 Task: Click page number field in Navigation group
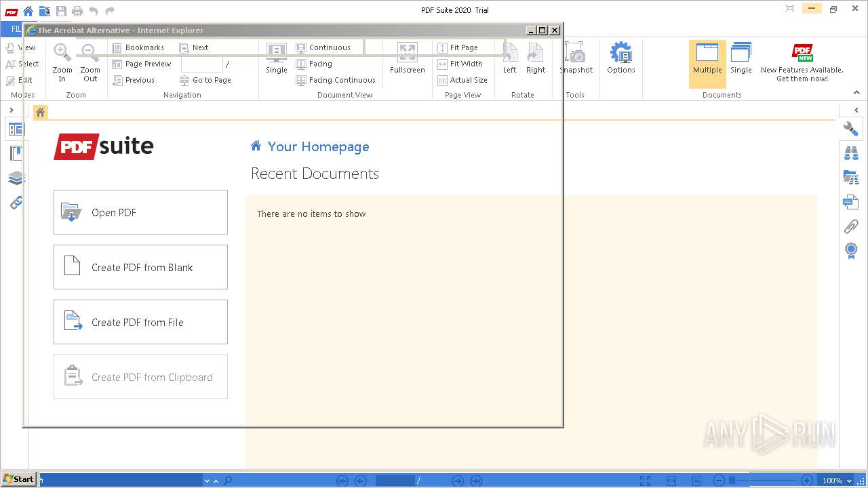coord(202,64)
